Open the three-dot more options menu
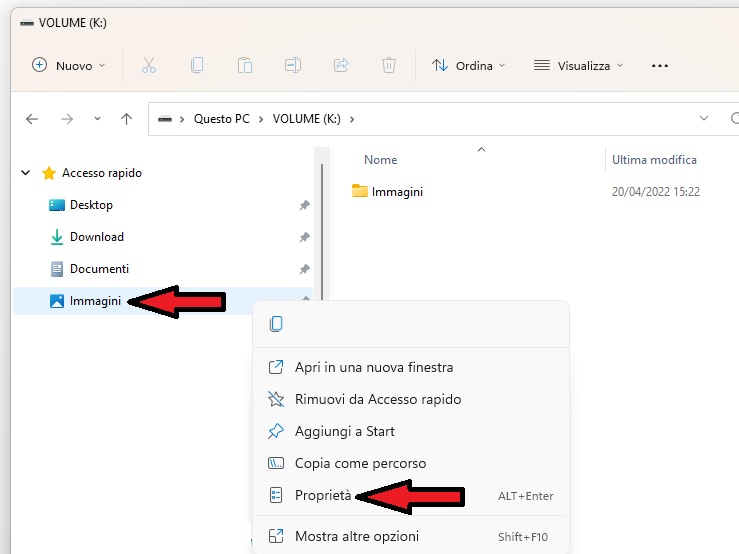This screenshot has width=739, height=554. (660, 66)
